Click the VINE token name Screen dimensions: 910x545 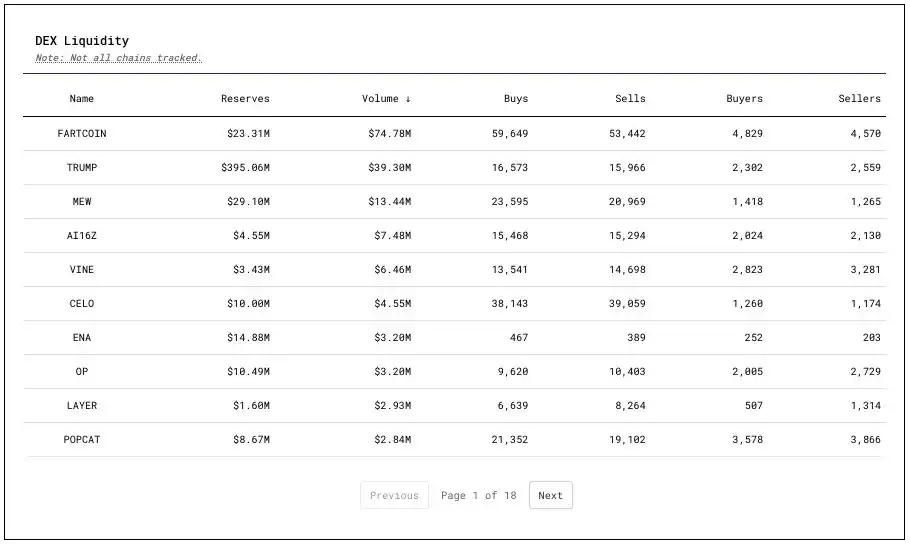point(82,270)
